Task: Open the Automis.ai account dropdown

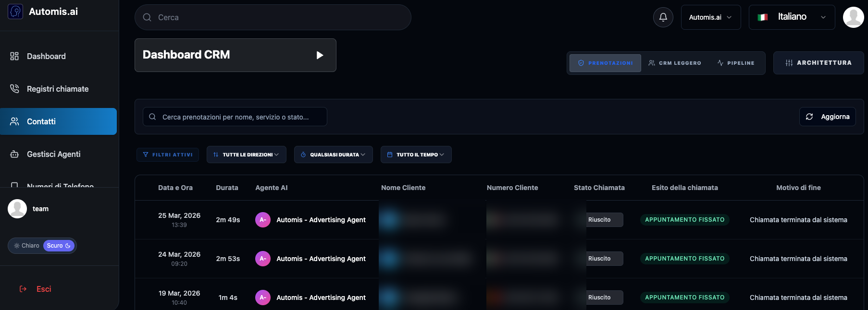Action: [711, 17]
